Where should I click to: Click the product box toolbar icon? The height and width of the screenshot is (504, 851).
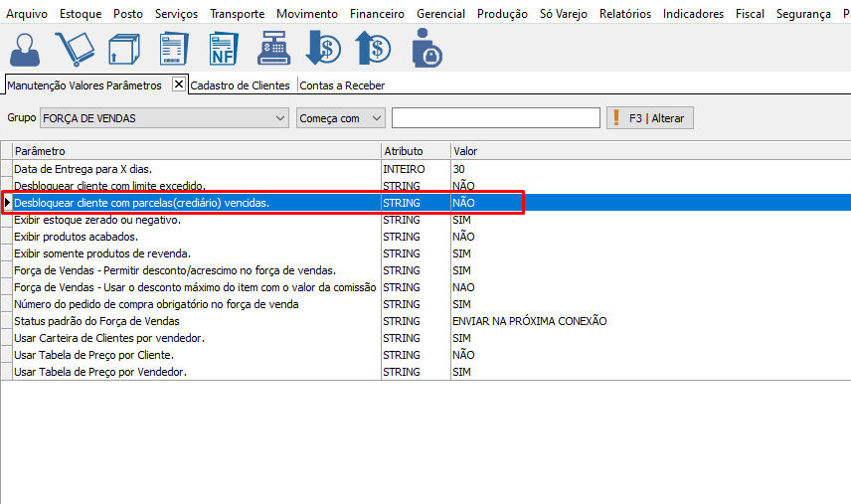(123, 49)
